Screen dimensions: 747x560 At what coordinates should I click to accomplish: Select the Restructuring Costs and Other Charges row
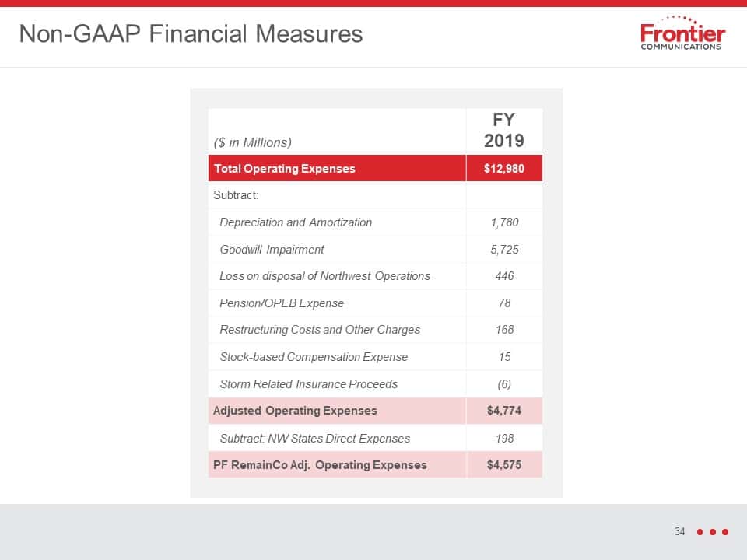[x=375, y=330]
